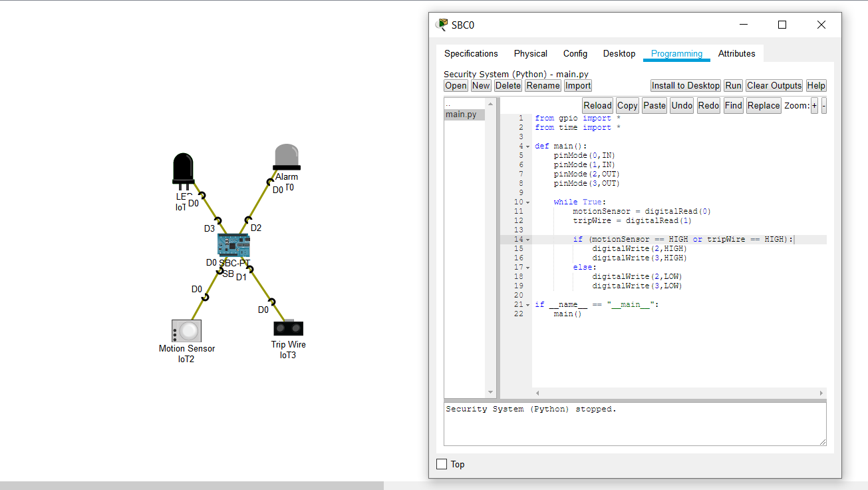Select the Programming tab
868x490 pixels.
pyautogui.click(x=676, y=53)
